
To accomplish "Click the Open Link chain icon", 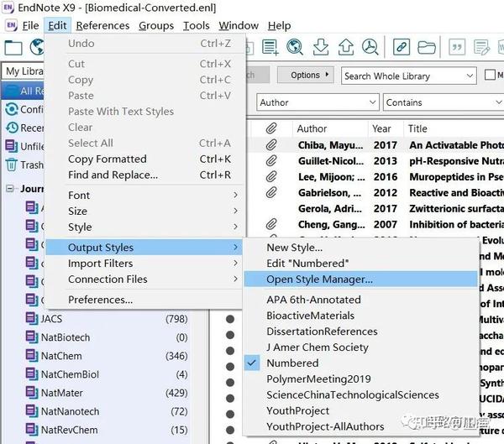I will [402, 47].
